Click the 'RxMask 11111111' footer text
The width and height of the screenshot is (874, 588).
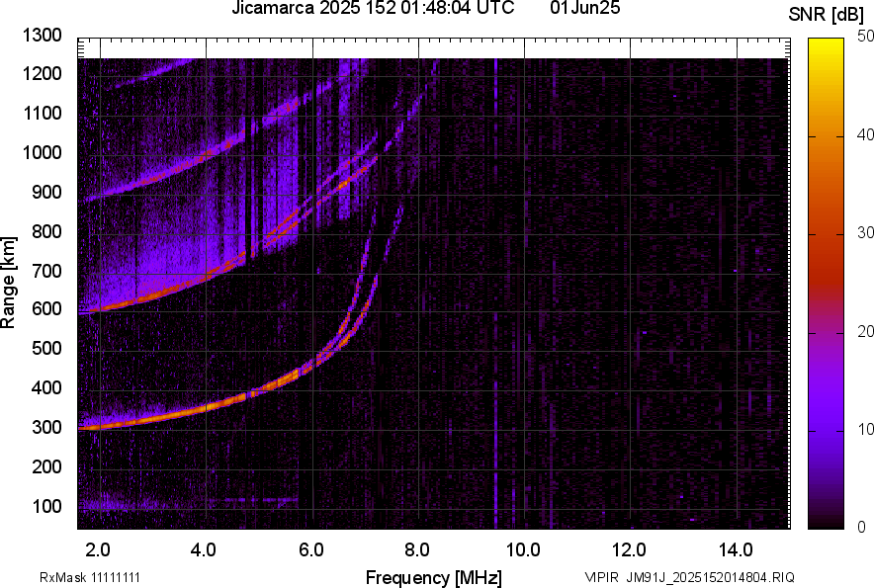click(x=90, y=577)
